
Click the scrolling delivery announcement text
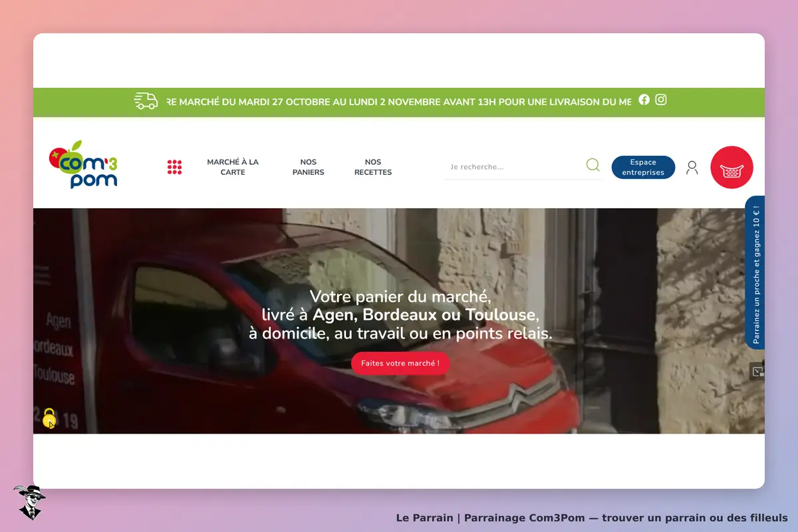coord(399,102)
